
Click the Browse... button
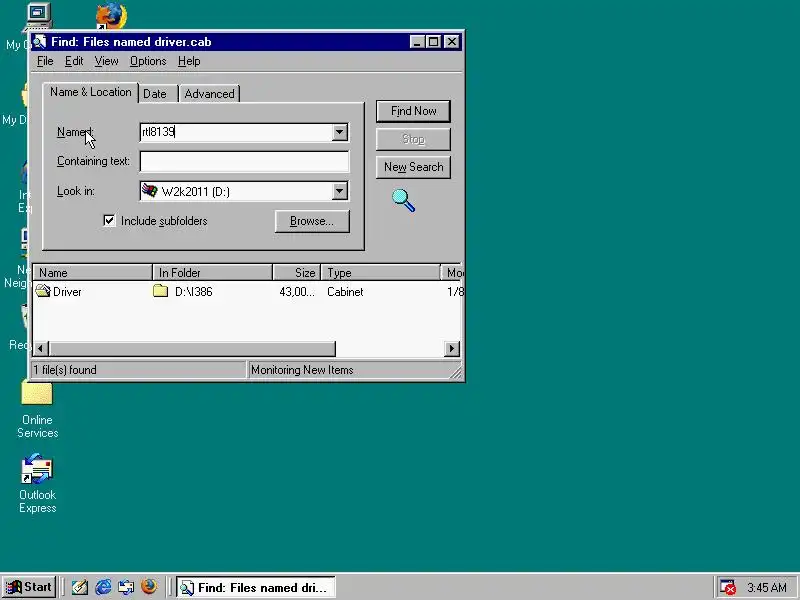coord(312,221)
